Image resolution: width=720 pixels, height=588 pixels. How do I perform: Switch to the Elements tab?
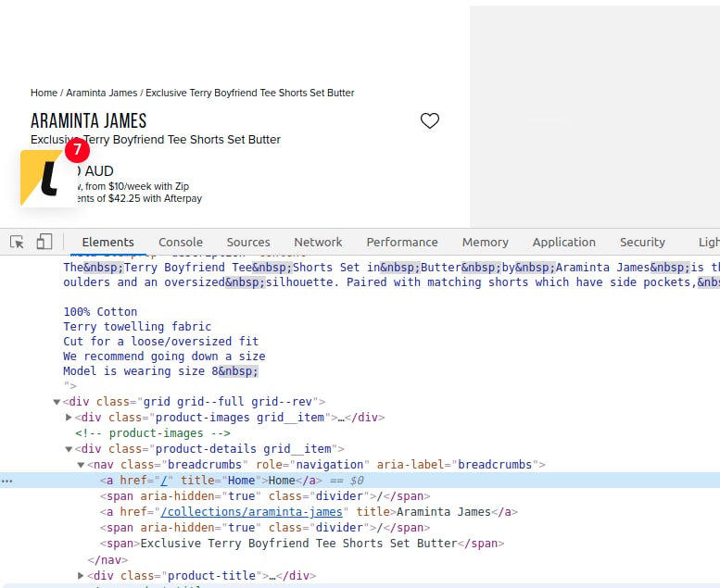(x=107, y=243)
